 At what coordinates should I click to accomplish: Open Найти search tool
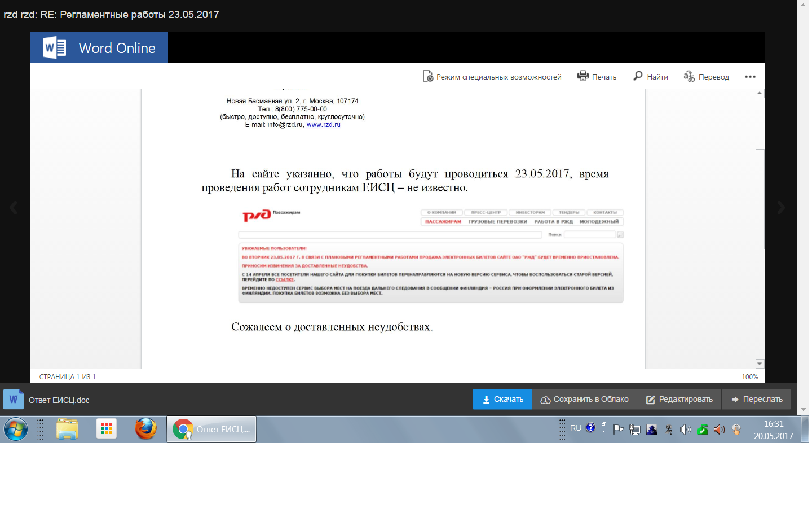[x=651, y=77]
